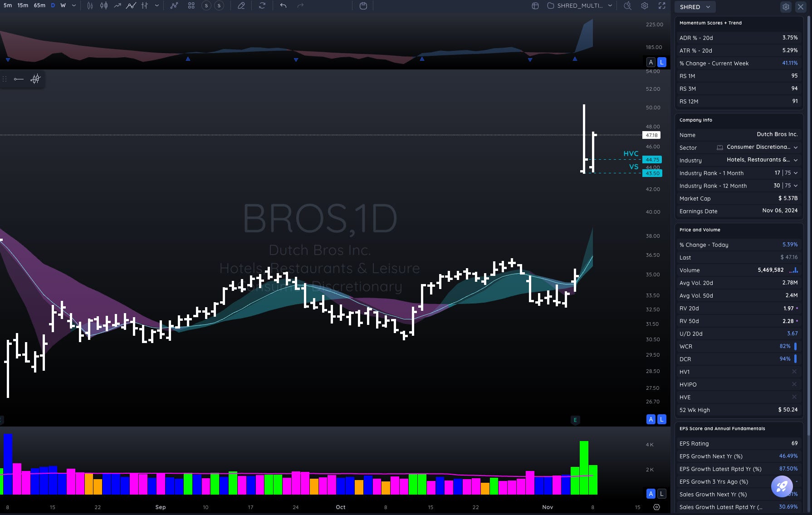This screenshot has width=812, height=515.
Task: Switch chart to 5m timeframe
Action: [x=8, y=5]
